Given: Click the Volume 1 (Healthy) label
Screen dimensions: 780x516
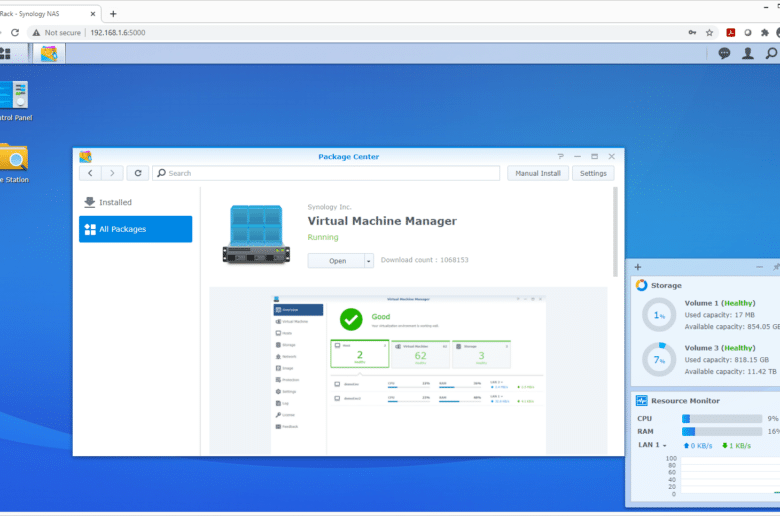Looking at the screenshot, I should click(719, 303).
